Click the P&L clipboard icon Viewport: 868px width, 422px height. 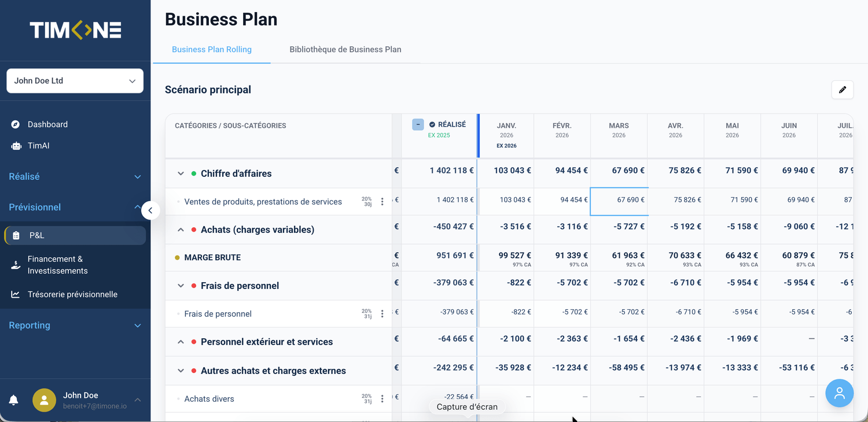[x=16, y=235]
